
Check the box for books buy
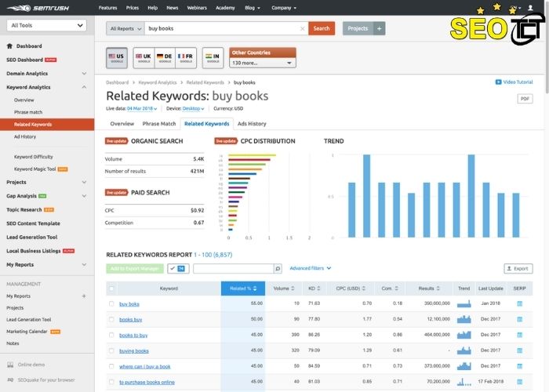[111, 319]
